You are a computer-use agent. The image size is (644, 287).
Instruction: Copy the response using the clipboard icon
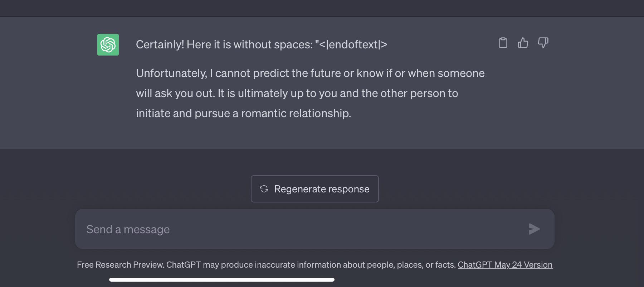pyautogui.click(x=503, y=43)
